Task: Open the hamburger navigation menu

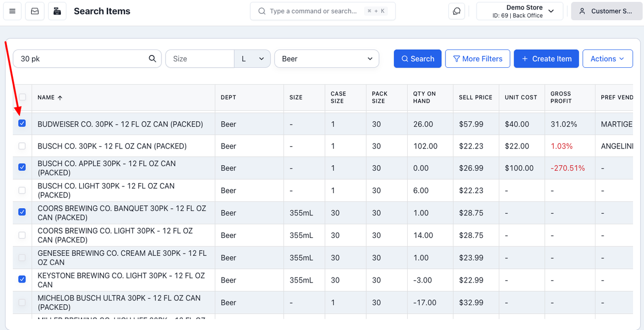Action: click(x=12, y=11)
